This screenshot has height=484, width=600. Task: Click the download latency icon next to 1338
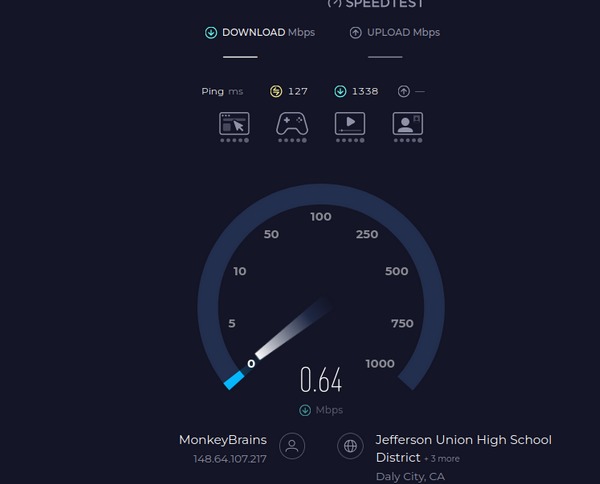pyautogui.click(x=340, y=91)
